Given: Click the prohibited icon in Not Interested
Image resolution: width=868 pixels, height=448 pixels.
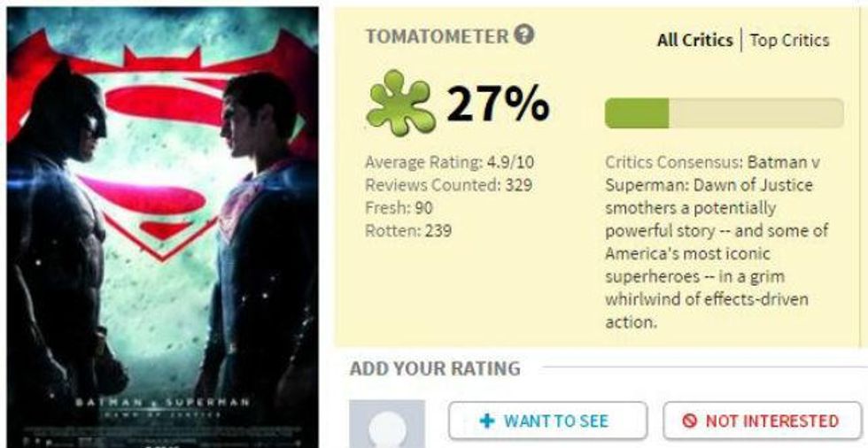Looking at the screenshot, I should tap(689, 421).
